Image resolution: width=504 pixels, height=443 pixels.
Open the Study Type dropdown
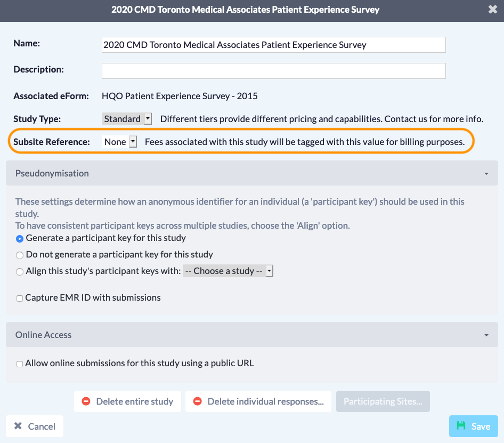click(127, 119)
